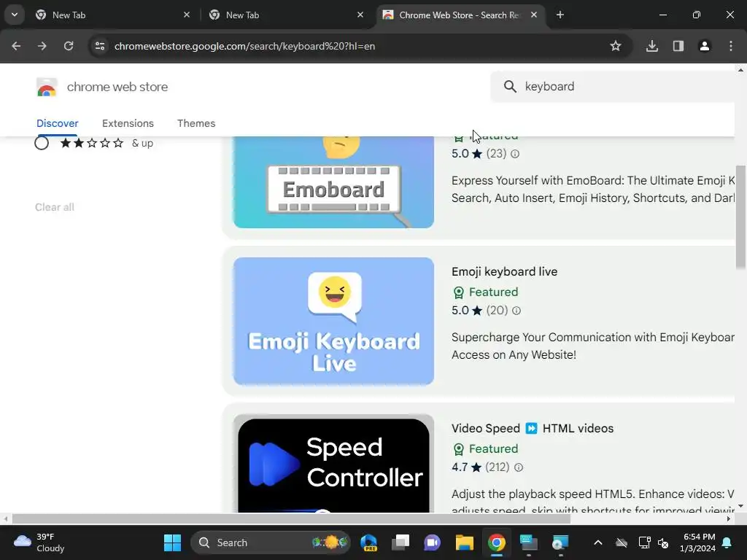Open the Discover tab

(57, 123)
